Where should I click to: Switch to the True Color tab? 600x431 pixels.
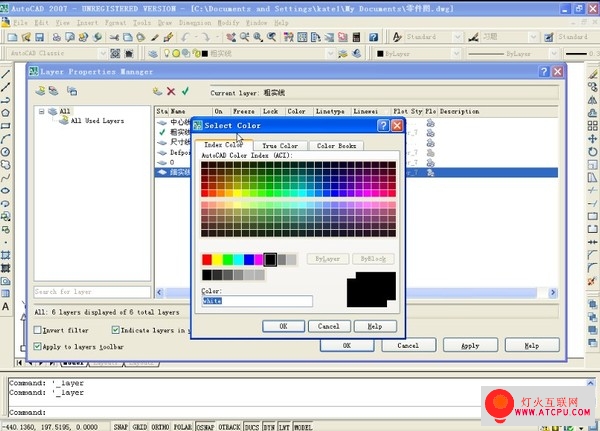click(x=280, y=146)
